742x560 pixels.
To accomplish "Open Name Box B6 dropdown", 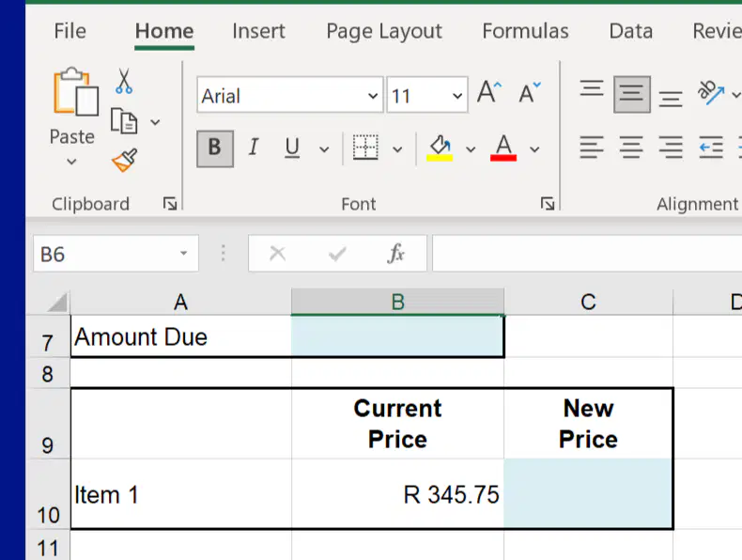I will pos(183,254).
